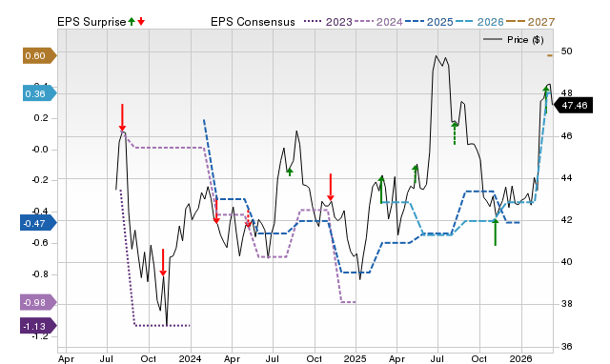Click the red miss arrow near the -0.8 level

163,262
